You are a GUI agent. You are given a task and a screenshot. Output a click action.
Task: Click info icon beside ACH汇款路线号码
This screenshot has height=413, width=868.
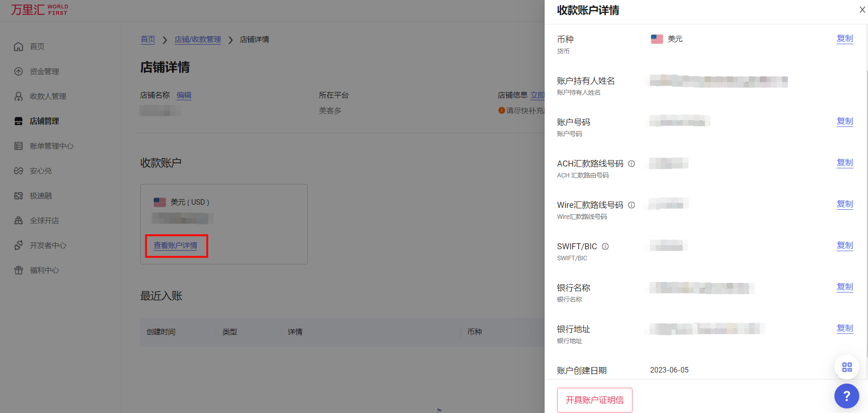(632, 164)
